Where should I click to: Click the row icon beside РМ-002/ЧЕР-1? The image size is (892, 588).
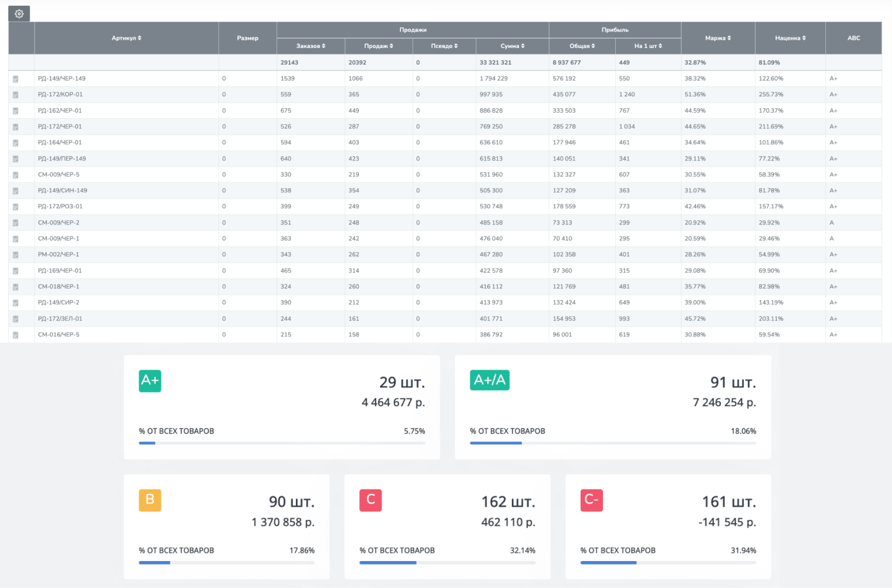point(15,255)
